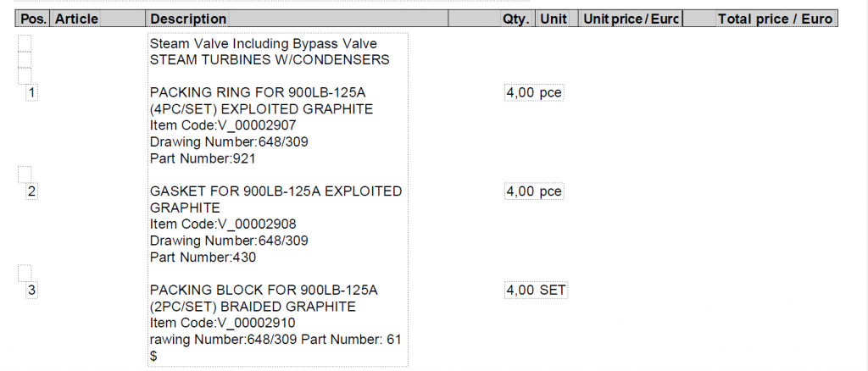Click the Pos. column header

[34, 19]
